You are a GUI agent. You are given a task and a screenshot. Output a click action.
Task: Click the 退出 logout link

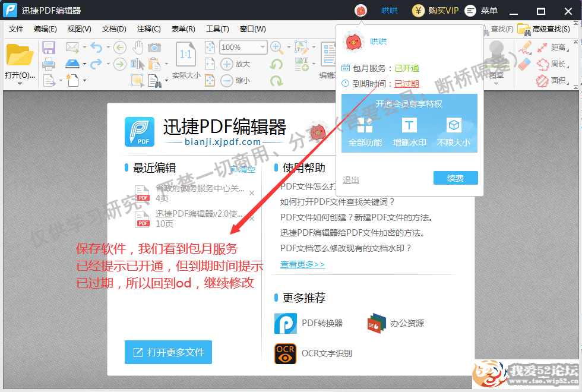point(351,181)
